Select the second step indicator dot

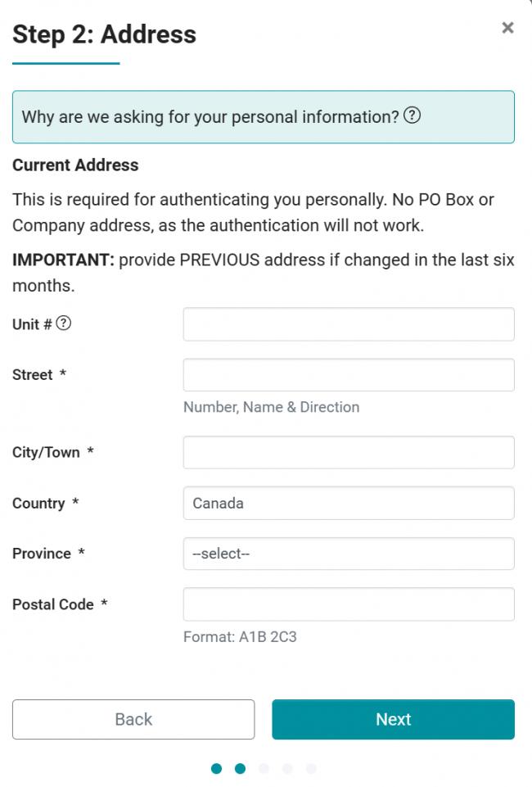(x=240, y=768)
